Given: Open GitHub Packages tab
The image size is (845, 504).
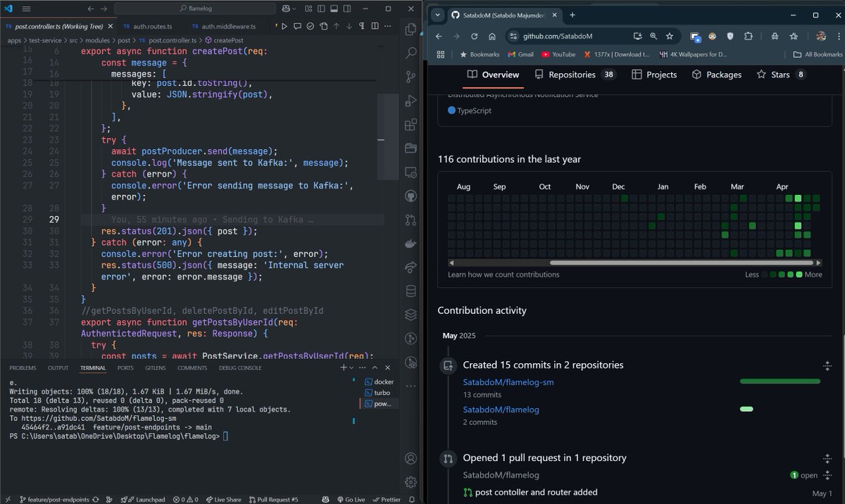Looking at the screenshot, I should click(x=717, y=75).
